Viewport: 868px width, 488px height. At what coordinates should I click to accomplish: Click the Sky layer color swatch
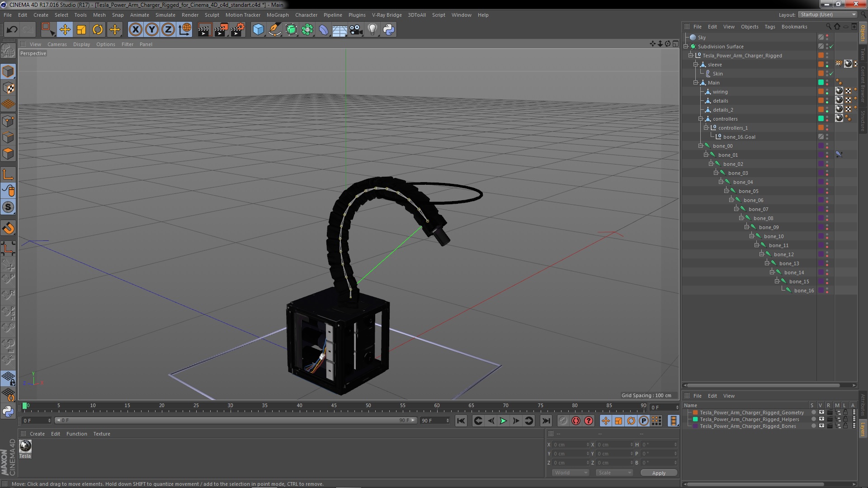click(x=821, y=38)
